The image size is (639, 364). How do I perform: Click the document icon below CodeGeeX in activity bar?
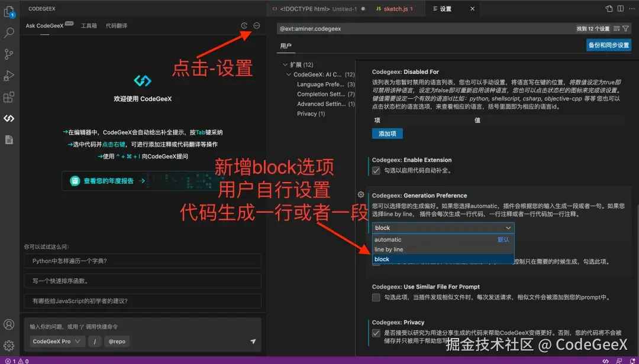(x=9, y=139)
